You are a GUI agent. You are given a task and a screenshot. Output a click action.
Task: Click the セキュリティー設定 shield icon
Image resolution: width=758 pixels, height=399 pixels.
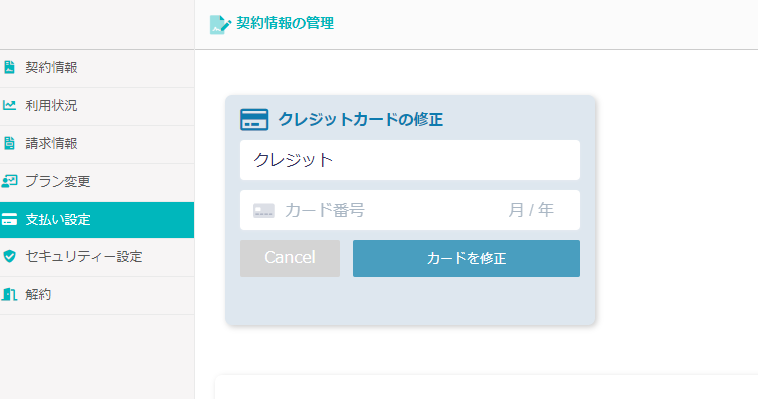(9, 256)
